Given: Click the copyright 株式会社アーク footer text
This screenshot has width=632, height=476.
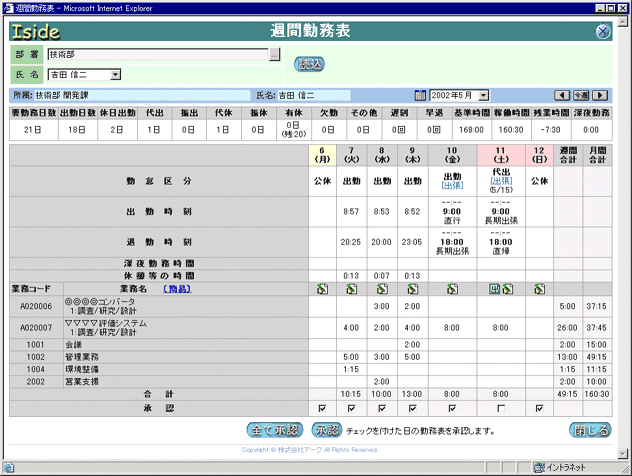Looking at the screenshot, I should point(310,449).
